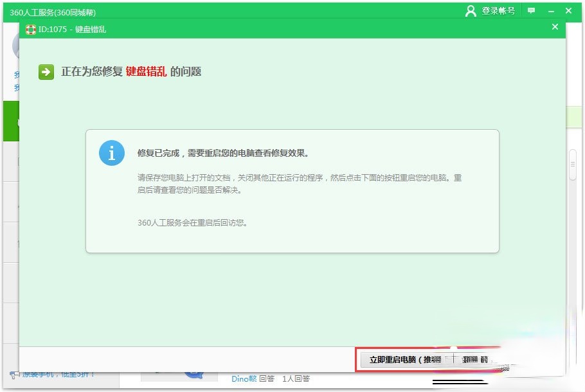Close the 键盘错乱 repair dialog

pos(555,27)
